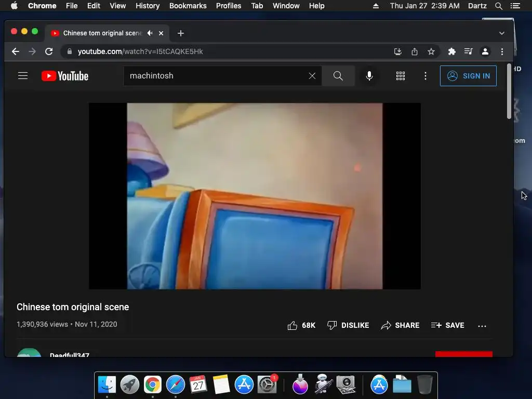Open Safari from the Dock
Viewport: 532px width, 399px height.
(x=176, y=385)
